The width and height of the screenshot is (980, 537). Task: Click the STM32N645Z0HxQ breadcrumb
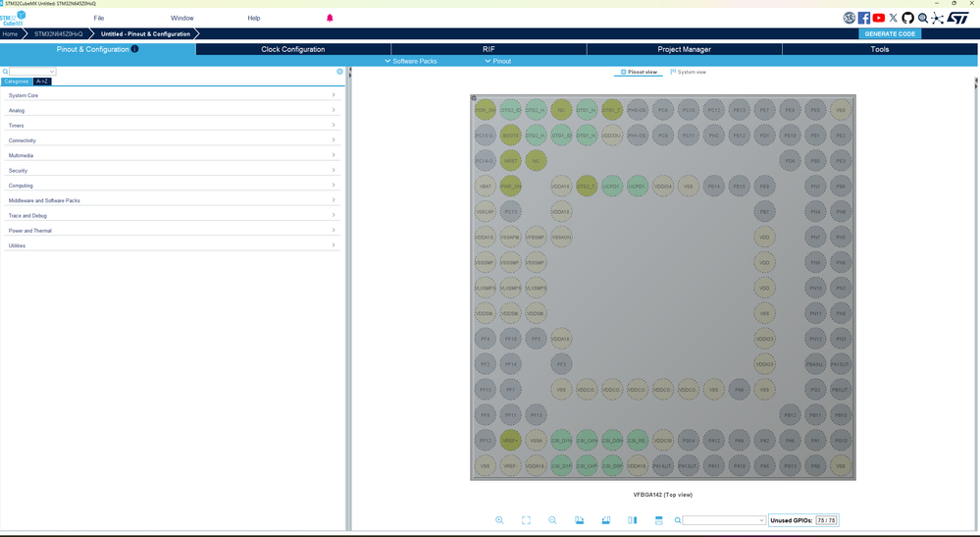pos(58,33)
